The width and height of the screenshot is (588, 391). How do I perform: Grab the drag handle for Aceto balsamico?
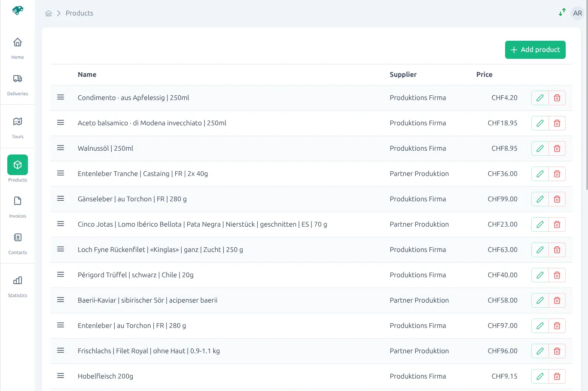[x=61, y=123]
